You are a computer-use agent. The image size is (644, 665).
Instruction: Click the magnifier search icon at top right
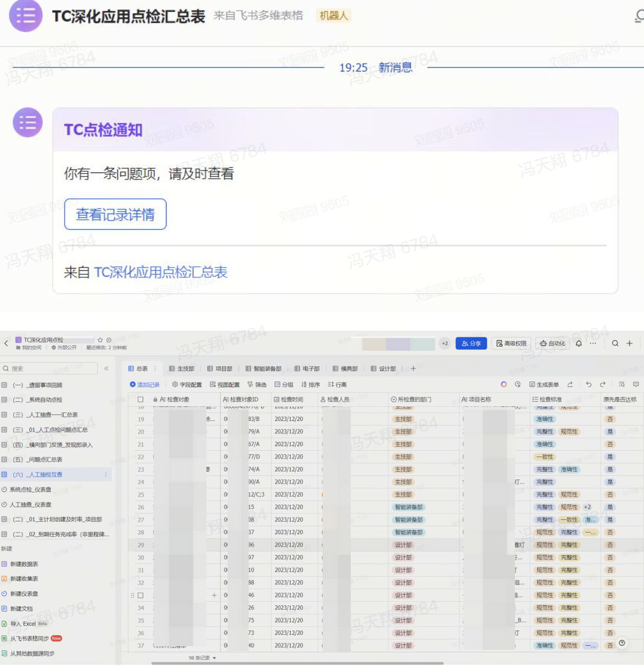tap(615, 344)
